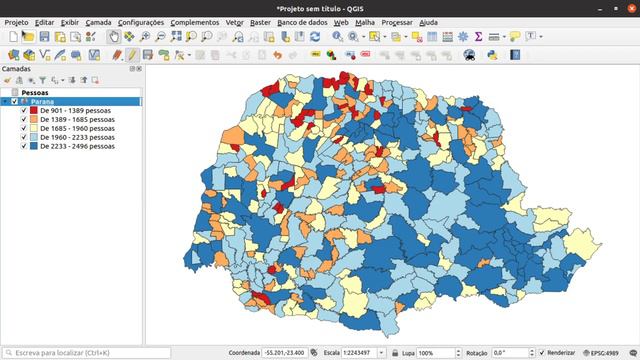Open the layer styling panel brush icon
This screenshot has width=640, height=360.
[8, 80]
